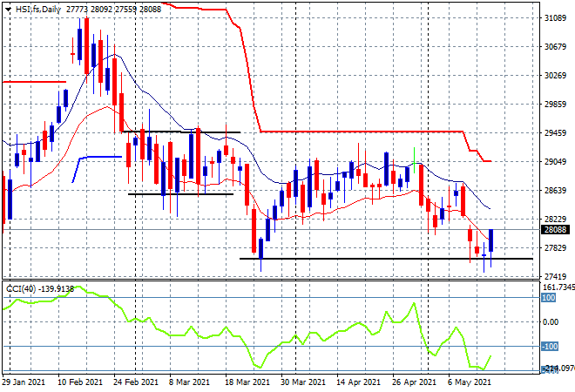
Task: Click the OHLC values 27773 28092 27559 28088
Action: click(113, 10)
